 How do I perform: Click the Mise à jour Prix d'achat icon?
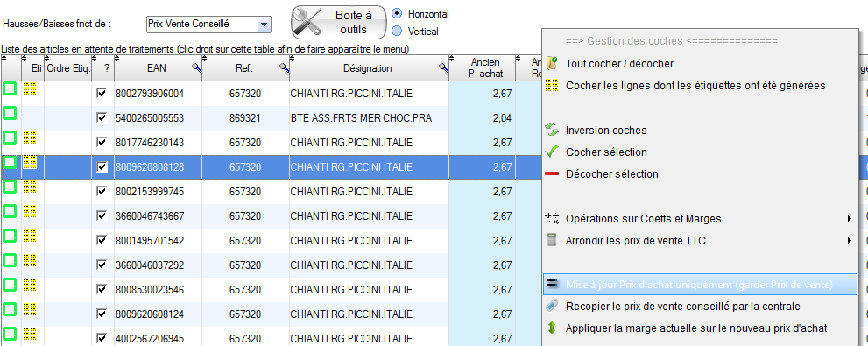552,284
